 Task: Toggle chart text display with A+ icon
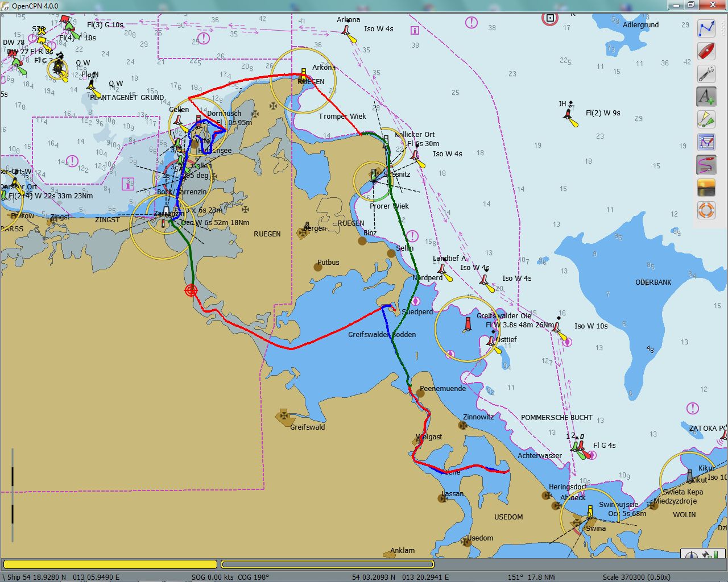(706, 97)
